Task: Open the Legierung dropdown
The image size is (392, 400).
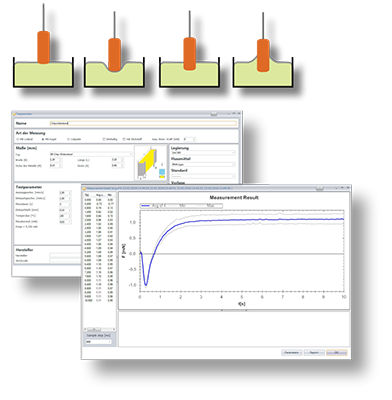Action: click(203, 153)
